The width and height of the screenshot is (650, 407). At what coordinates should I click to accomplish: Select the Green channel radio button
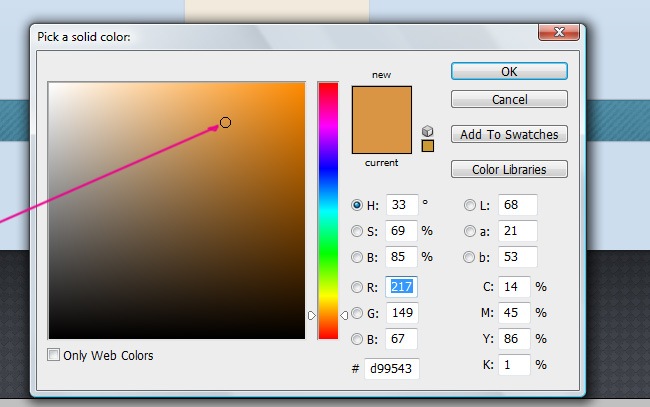click(358, 313)
